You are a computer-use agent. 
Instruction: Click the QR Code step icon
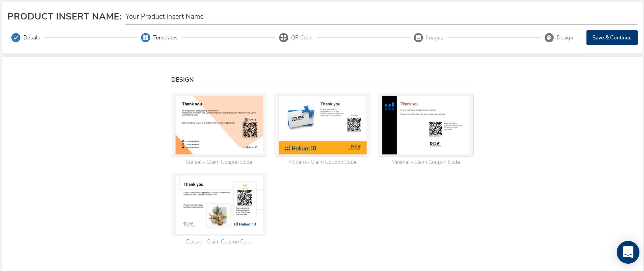pos(283,38)
